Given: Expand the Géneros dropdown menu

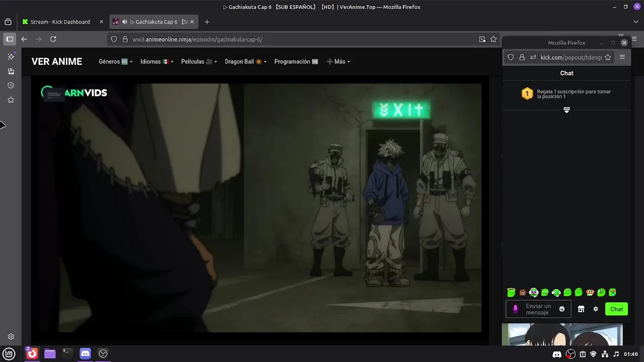Looking at the screenshot, I should (116, 61).
